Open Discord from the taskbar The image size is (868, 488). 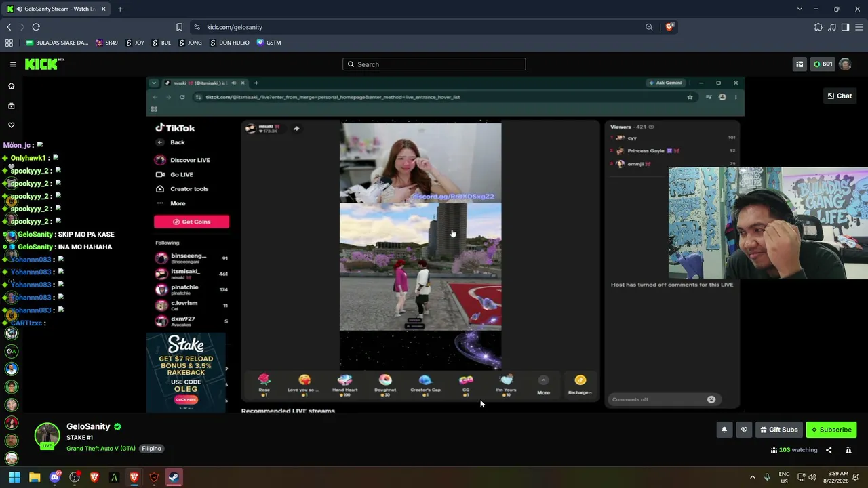pos(55,477)
